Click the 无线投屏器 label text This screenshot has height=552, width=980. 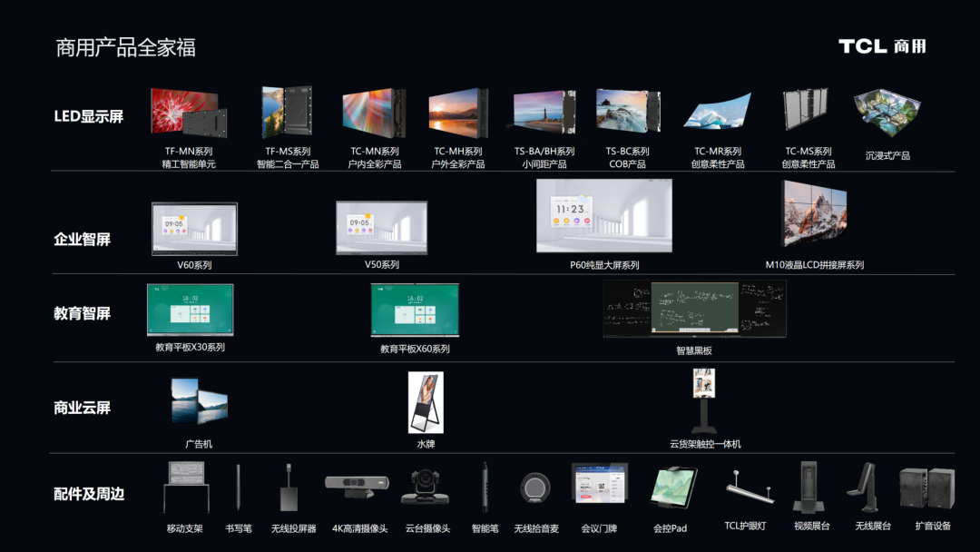[x=293, y=528]
